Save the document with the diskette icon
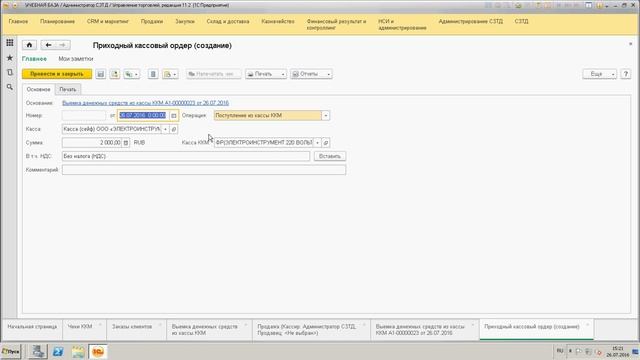The width and height of the screenshot is (640, 360). point(100,74)
